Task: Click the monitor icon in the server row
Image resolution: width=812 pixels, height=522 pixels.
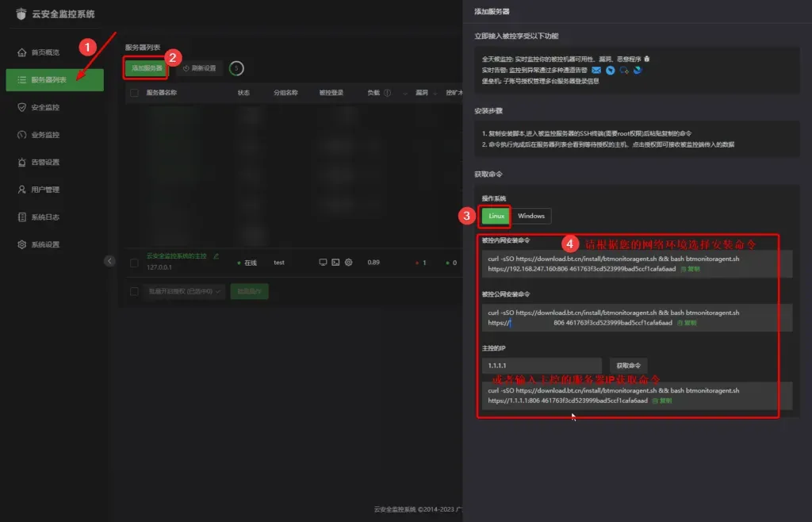Action: (323, 262)
